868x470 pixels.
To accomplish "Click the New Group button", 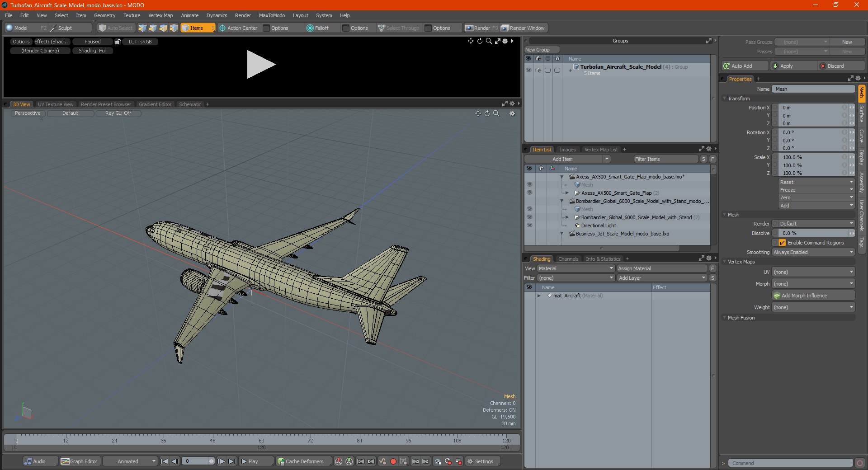I will click(542, 50).
